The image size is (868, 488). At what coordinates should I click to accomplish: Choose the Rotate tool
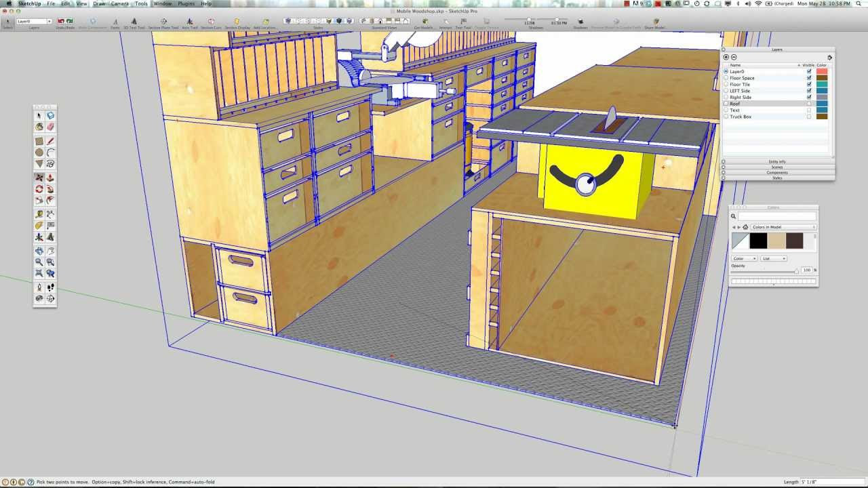39,189
